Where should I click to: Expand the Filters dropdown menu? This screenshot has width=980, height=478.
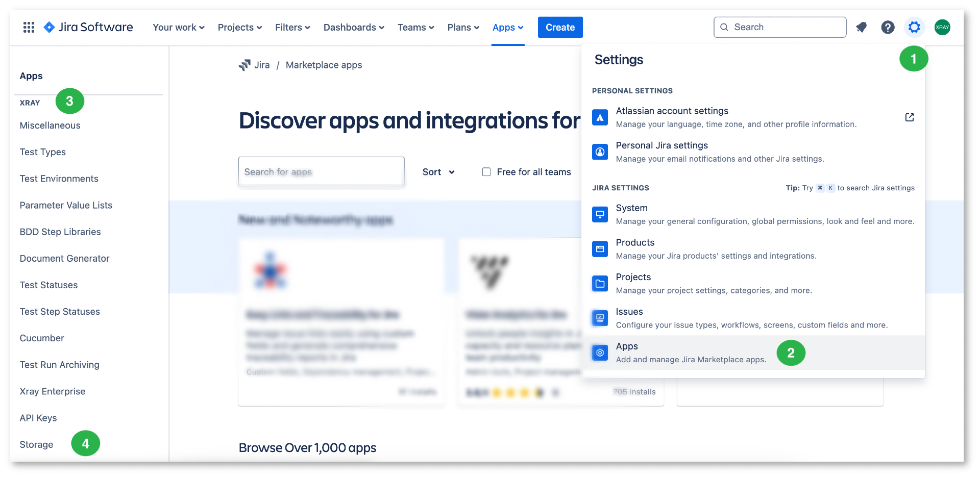pos(292,28)
